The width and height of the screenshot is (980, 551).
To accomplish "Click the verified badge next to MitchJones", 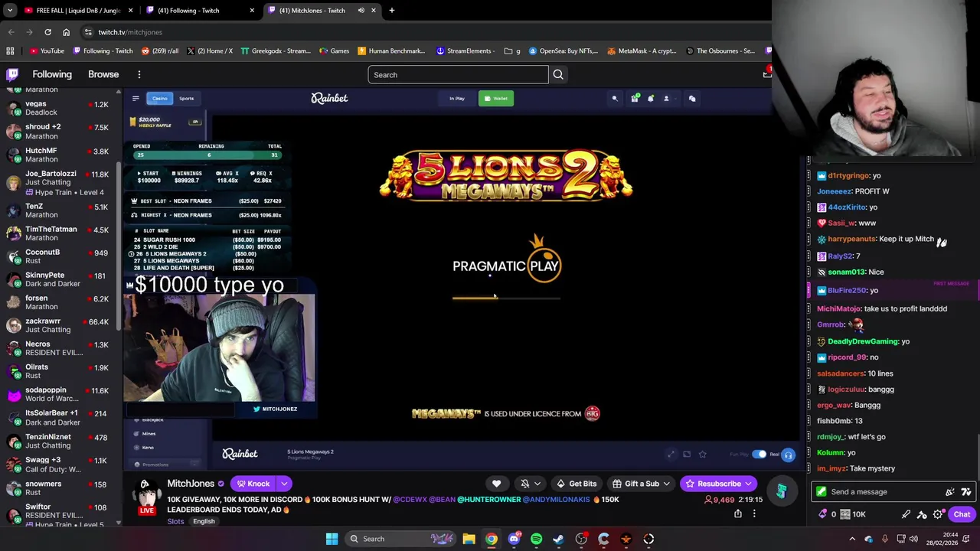I will pos(221,484).
